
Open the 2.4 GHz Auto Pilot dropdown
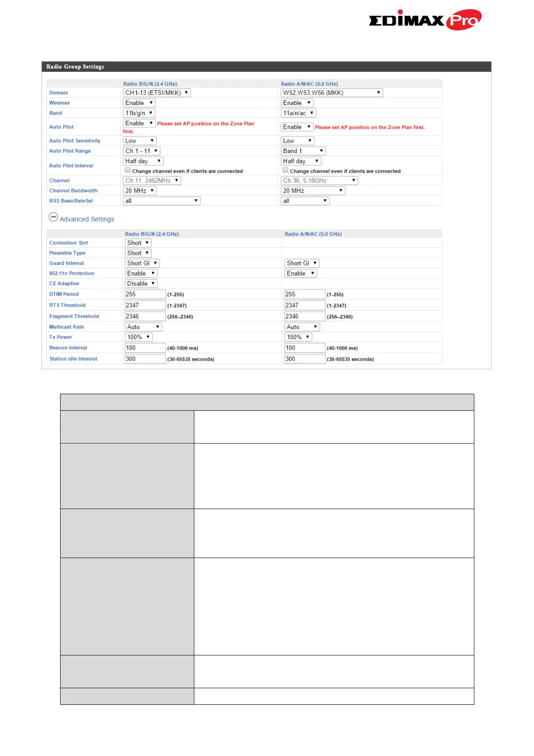coord(139,123)
